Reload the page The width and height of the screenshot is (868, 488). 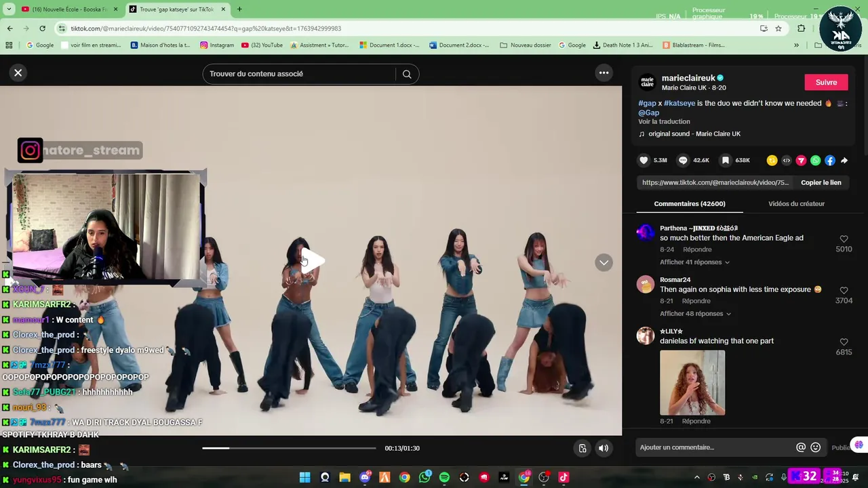[x=42, y=28]
